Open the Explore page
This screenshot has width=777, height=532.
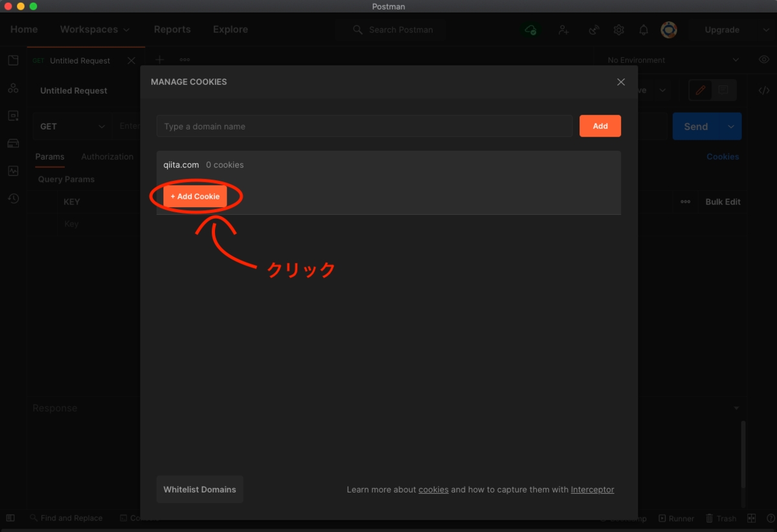[x=231, y=29]
